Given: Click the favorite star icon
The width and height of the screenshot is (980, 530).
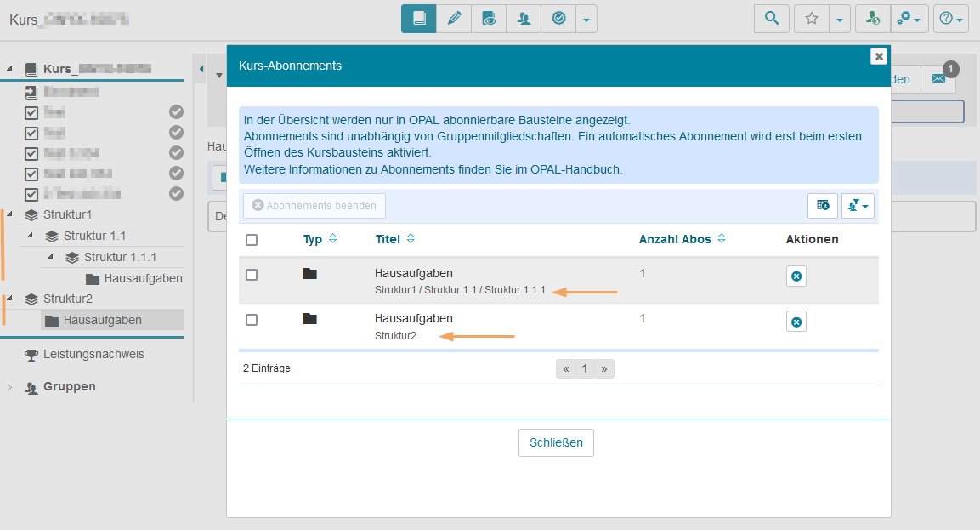Looking at the screenshot, I should [811, 18].
